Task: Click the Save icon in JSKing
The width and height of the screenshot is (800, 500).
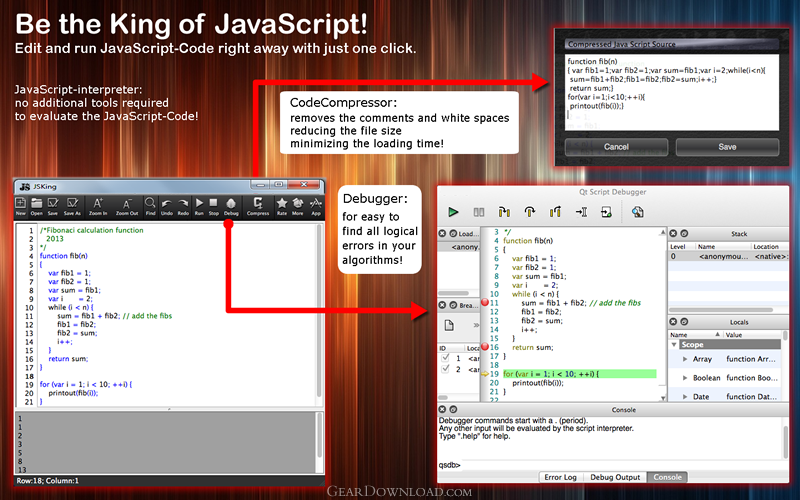Action: [x=53, y=206]
